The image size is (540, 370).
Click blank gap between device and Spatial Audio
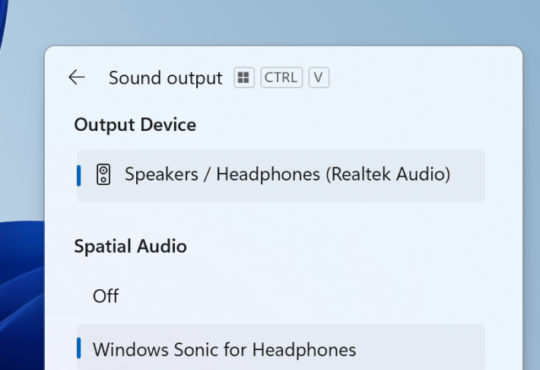coord(281,217)
